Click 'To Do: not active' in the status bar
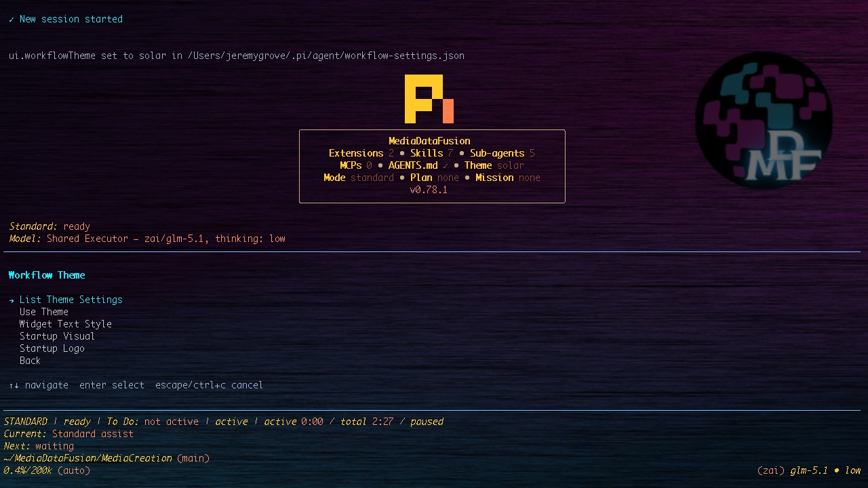The image size is (868, 488). (153, 422)
